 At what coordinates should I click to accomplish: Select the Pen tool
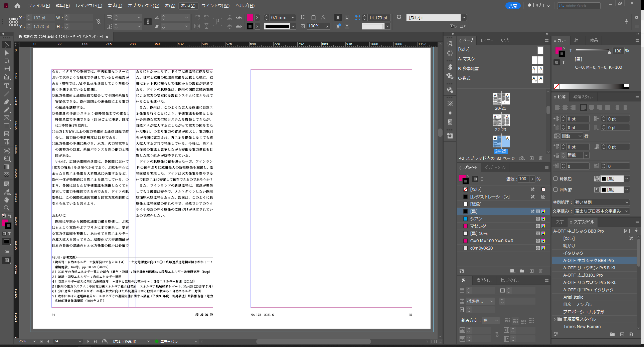click(7, 102)
